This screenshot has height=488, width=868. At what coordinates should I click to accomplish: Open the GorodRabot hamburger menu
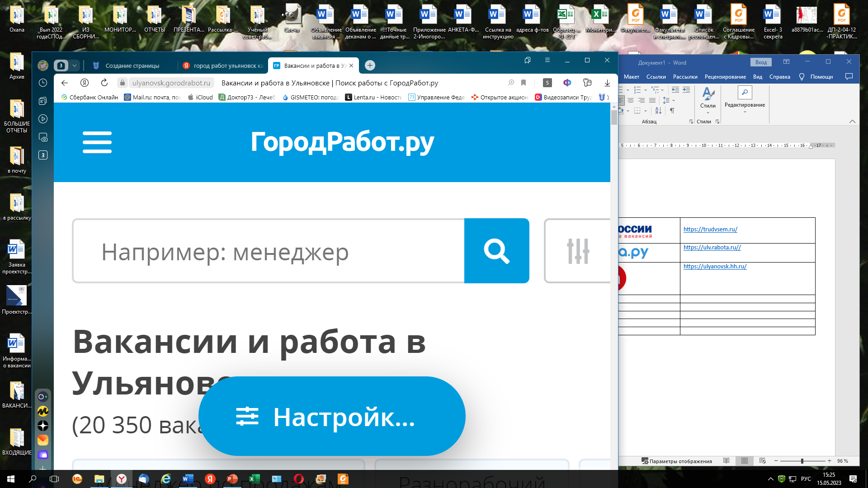point(97,142)
